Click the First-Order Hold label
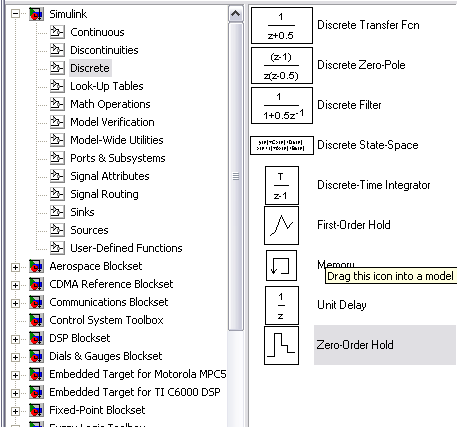The width and height of the screenshot is (457, 427). 354,225
